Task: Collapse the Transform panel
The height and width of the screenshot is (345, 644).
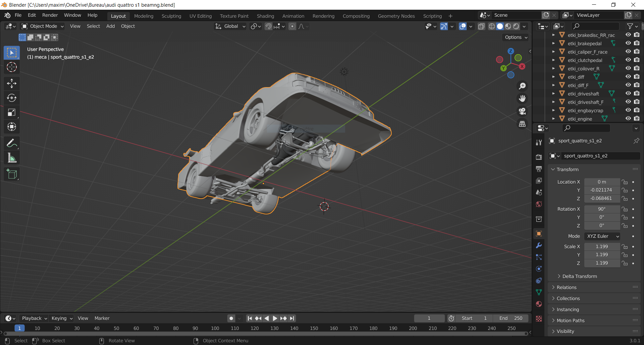Action: [x=567, y=169]
